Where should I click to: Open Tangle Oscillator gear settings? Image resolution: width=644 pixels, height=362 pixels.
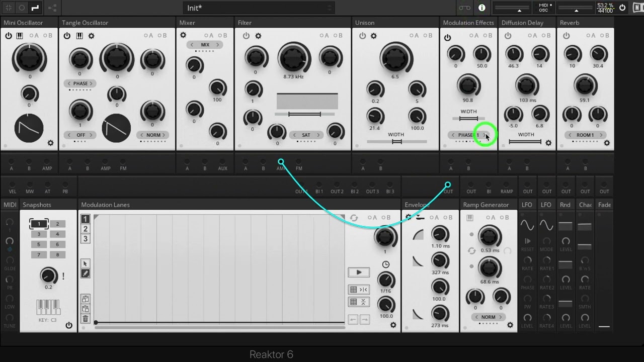click(x=91, y=36)
